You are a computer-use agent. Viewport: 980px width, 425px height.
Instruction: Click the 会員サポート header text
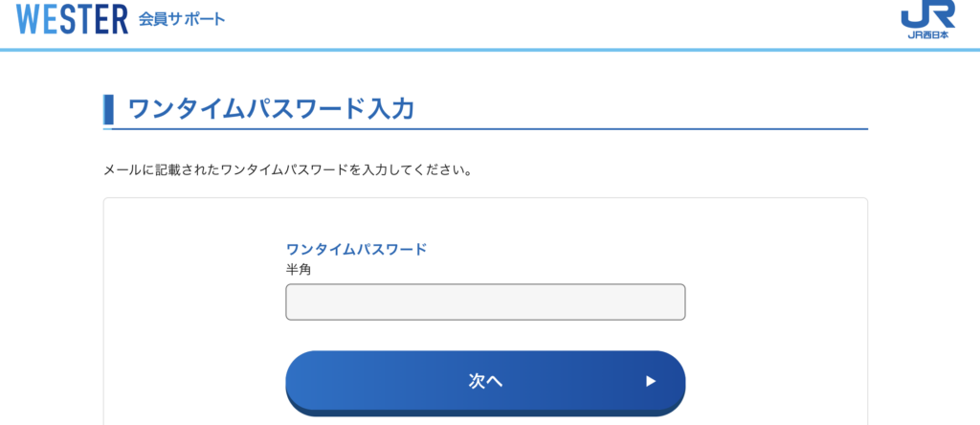coord(182,19)
